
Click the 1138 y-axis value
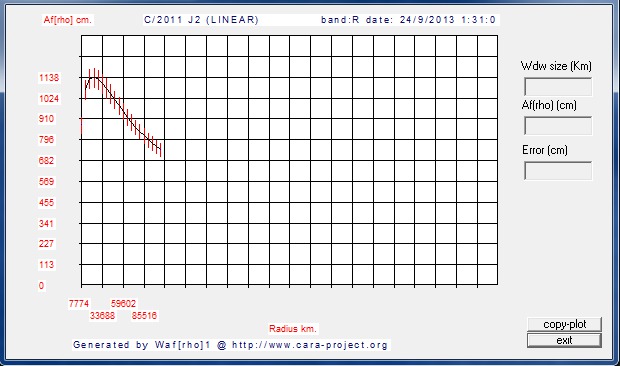[x=49, y=77]
